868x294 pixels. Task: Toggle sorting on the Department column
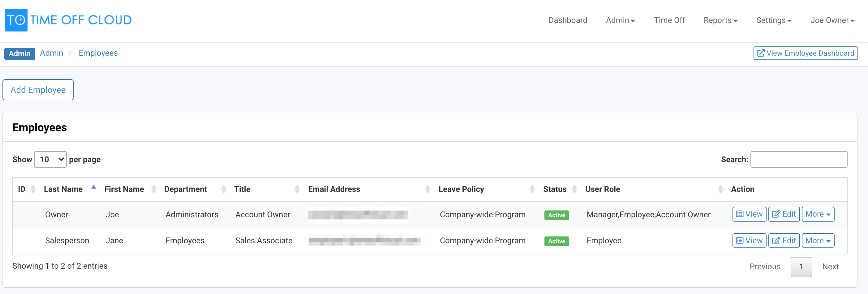[223, 189]
